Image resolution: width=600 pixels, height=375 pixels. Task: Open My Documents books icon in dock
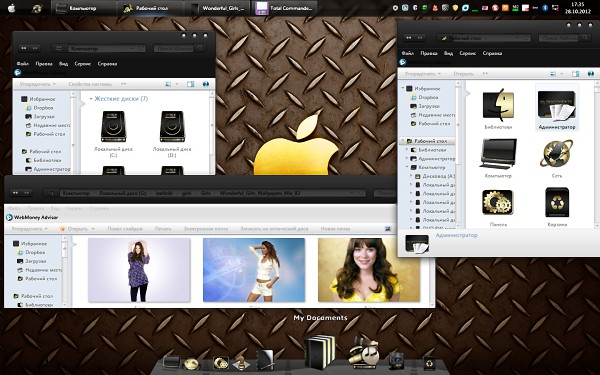320,351
